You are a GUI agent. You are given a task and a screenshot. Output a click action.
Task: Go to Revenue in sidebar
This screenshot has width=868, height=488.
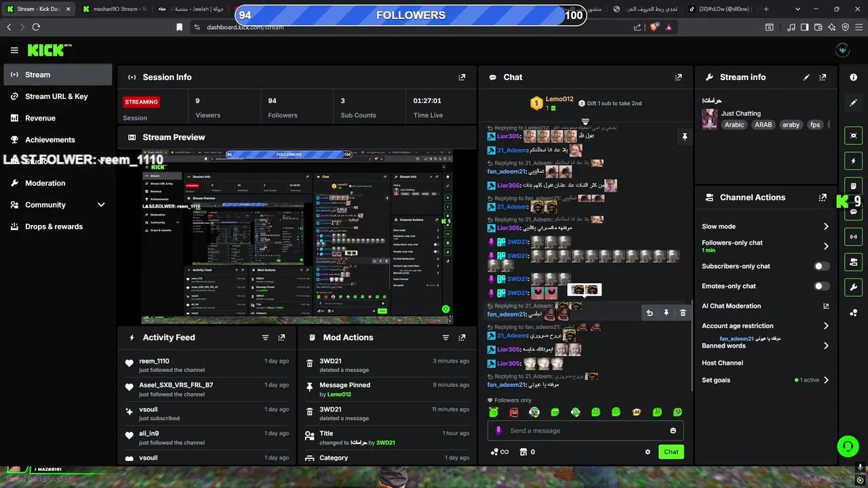point(58,118)
